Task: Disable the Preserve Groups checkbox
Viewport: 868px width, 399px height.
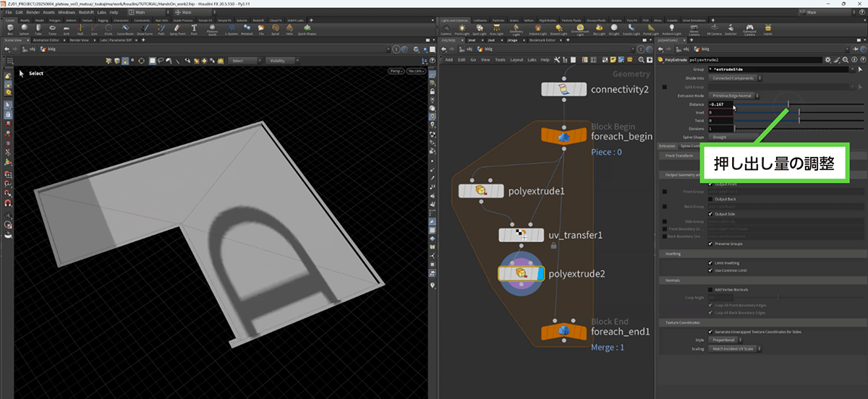Action: pos(710,243)
